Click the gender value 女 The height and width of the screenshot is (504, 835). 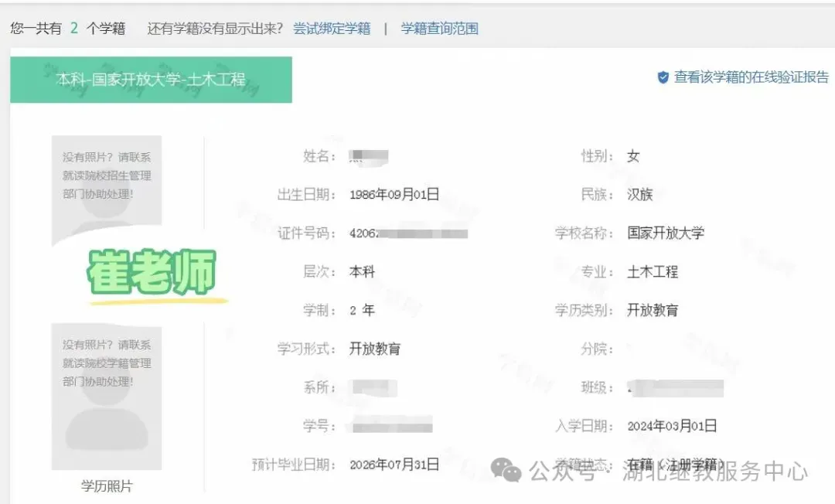pyautogui.click(x=633, y=156)
